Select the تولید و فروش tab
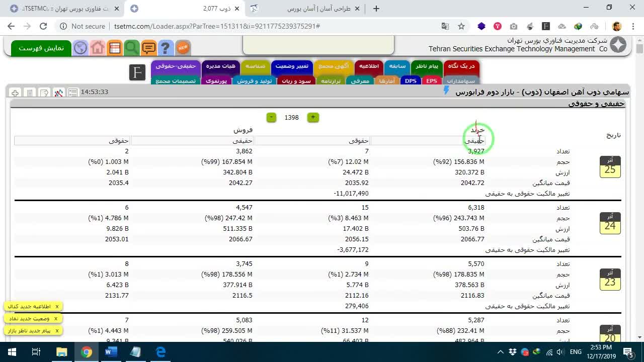 coord(254,80)
